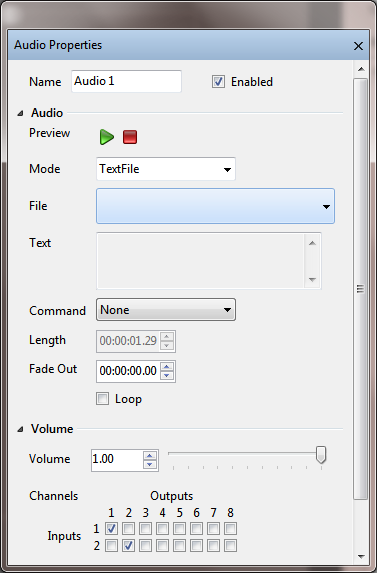The width and height of the screenshot is (377, 573).
Task: Check Input 2 to Output 3 routing
Action: tap(145, 546)
